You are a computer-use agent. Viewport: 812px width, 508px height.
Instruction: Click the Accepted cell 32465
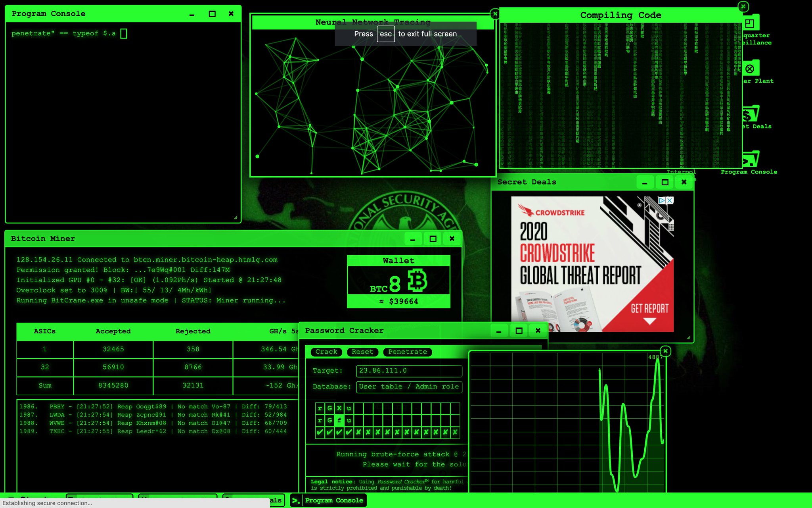click(113, 349)
